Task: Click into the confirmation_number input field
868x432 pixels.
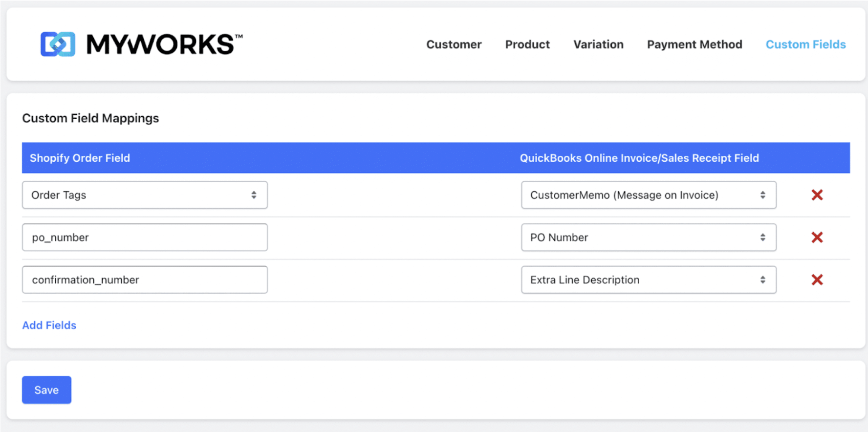Action: coord(145,280)
